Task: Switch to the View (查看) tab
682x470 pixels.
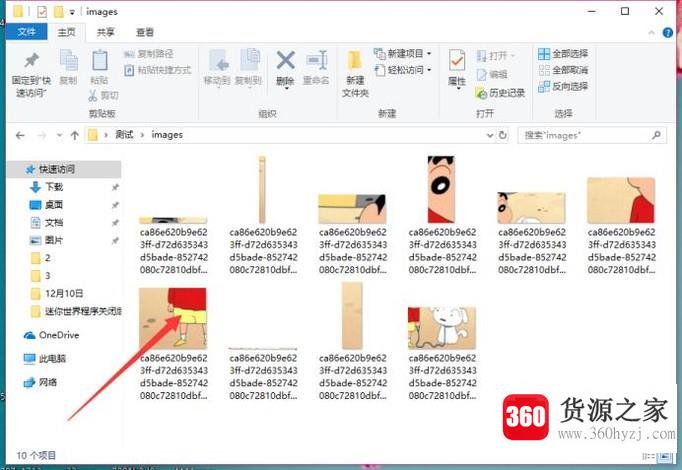Action: coord(145,32)
